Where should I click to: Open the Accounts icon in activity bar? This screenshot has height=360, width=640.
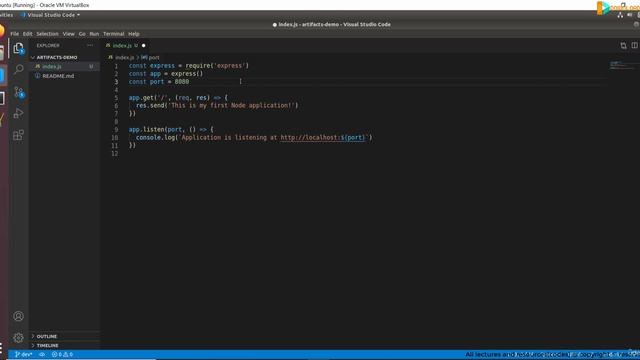[x=18, y=316]
